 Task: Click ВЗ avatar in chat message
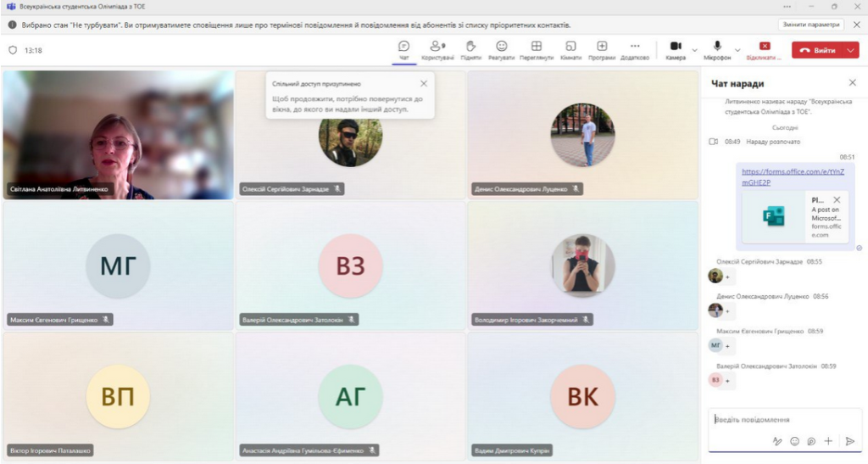[715, 380]
